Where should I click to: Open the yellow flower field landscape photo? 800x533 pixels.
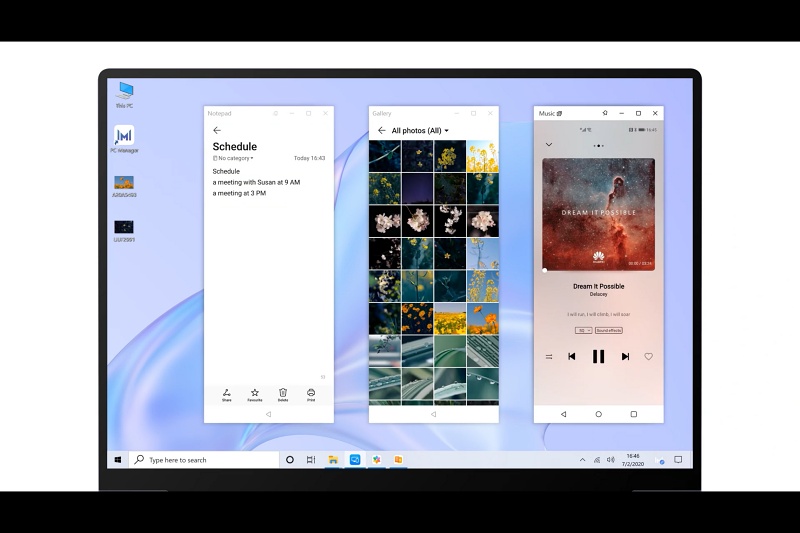(x=450, y=319)
